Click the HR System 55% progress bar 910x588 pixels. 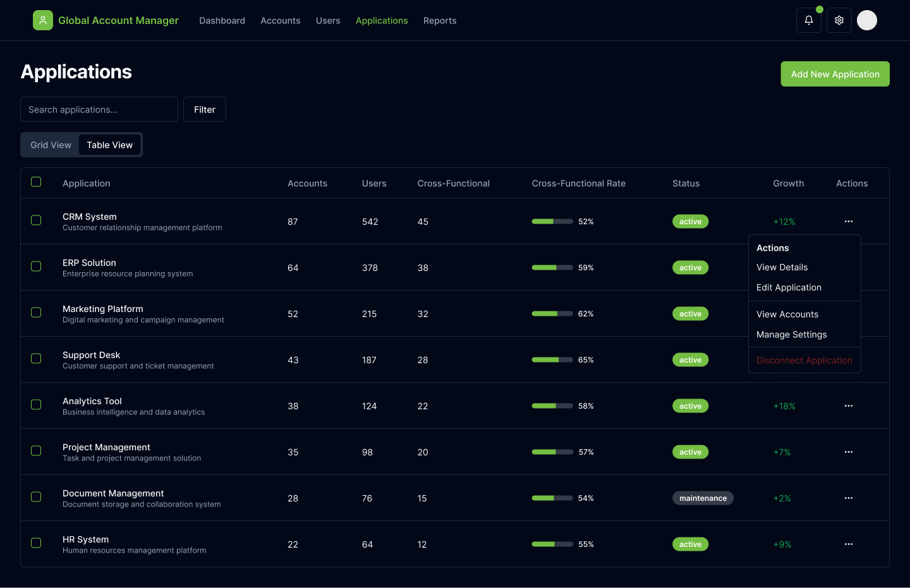(x=552, y=544)
